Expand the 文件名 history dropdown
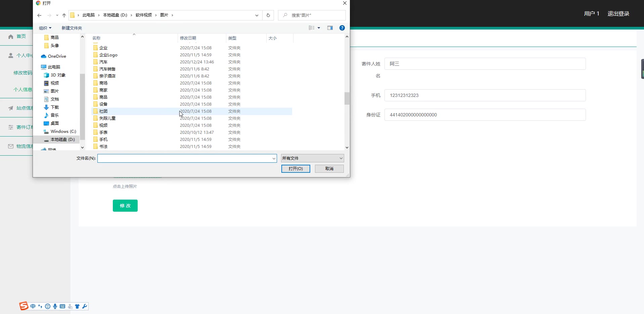The image size is (644, 314). coord(274,158)
